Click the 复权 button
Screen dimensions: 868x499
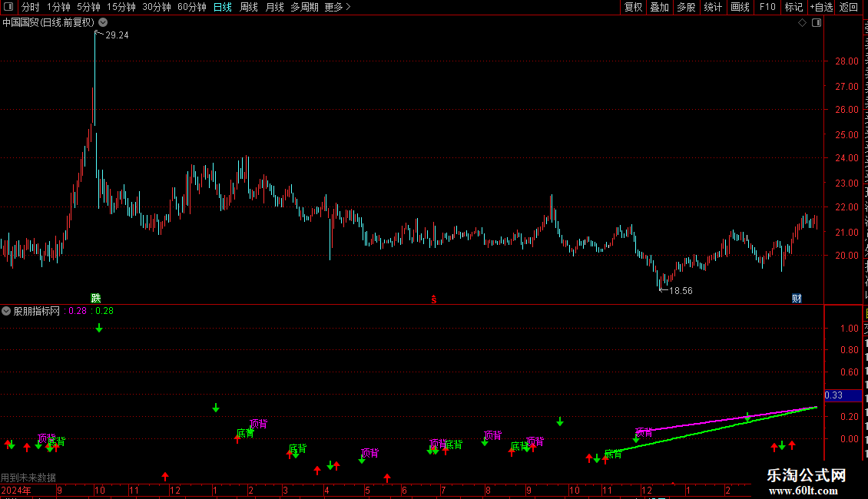tap(633, 7)
